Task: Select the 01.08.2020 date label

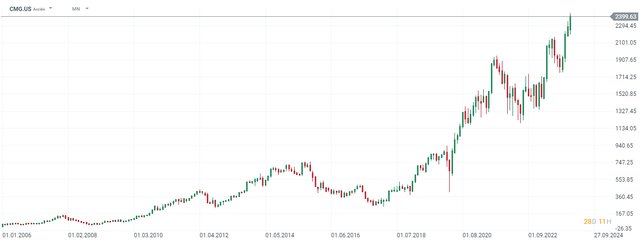Action: [477, 236]
